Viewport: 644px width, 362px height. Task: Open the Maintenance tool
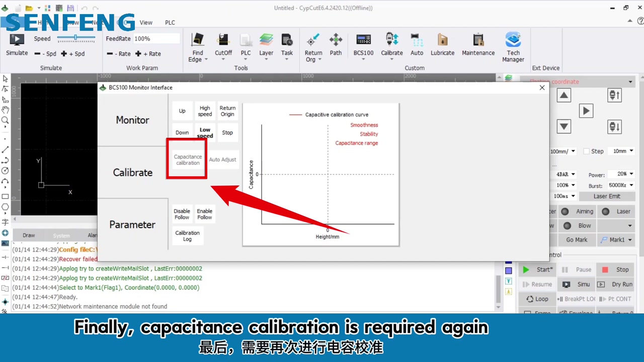click(x=478, y=44)
